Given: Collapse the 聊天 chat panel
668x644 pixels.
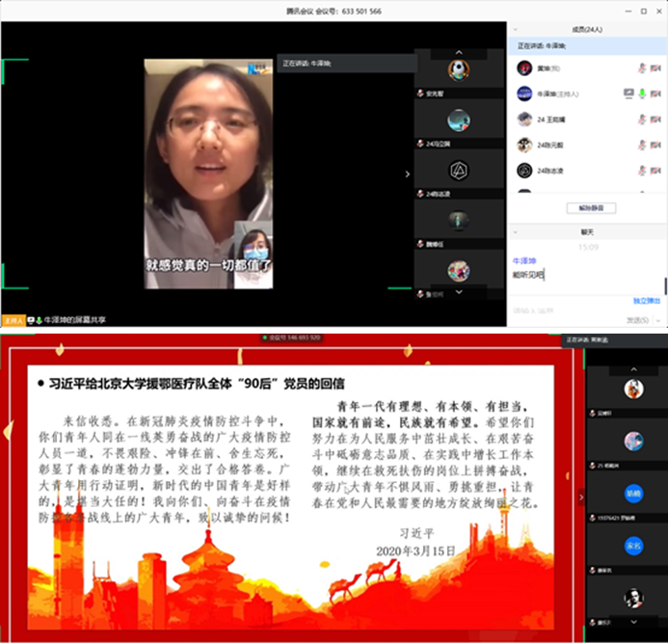Looking at the screenshot, I should click(514, 231).
